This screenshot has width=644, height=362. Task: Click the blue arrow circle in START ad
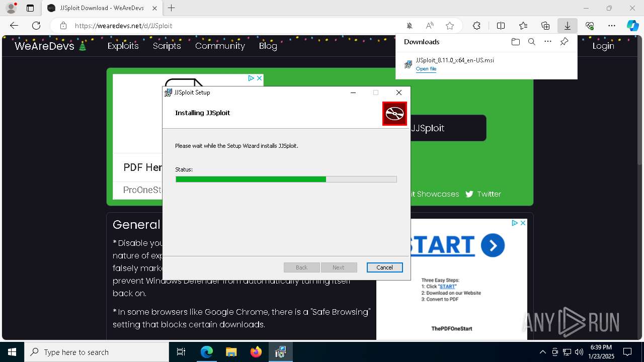493,245
